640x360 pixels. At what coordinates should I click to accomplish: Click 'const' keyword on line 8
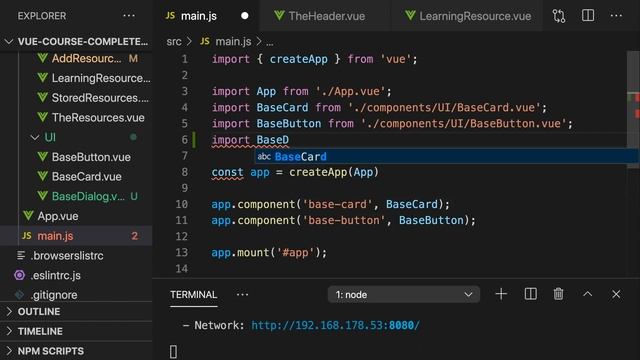point(227,172)
